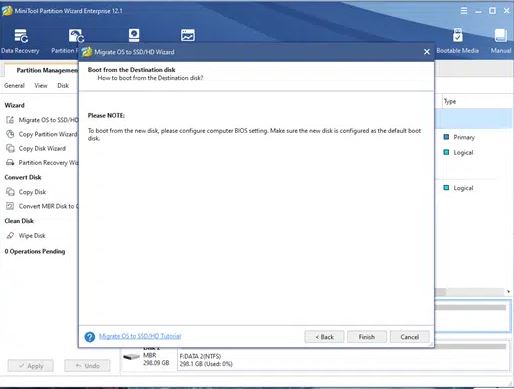The height and width of the screenshot is (389, 514).
Task: Click the Copy Partition Wizard icon
Action: pos(10,134)
